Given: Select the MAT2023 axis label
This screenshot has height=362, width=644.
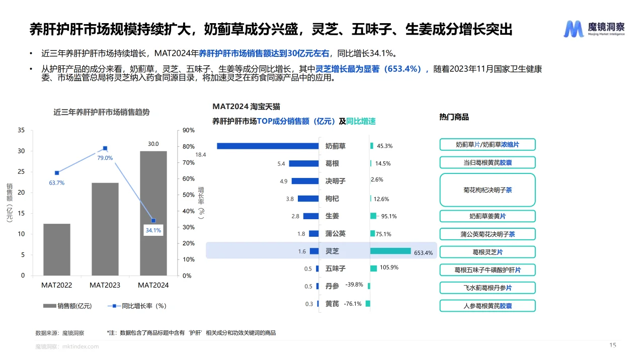Looking at the screenshot, I should point(105,285).
